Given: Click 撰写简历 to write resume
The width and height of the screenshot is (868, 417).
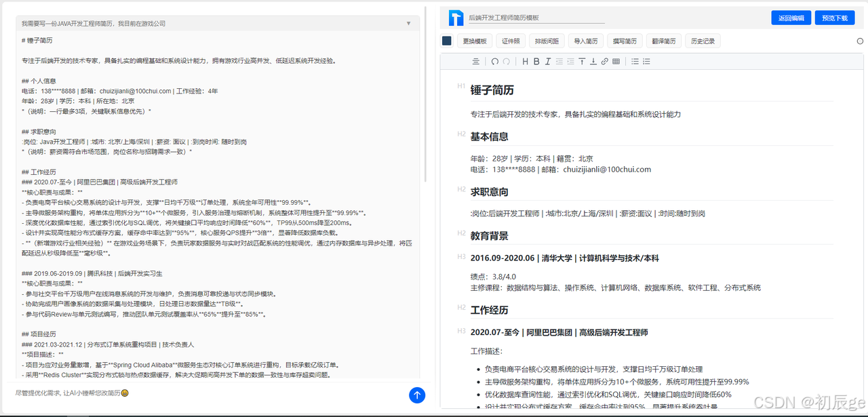Looking at the screenshot, I should click(x=625, y=41).
